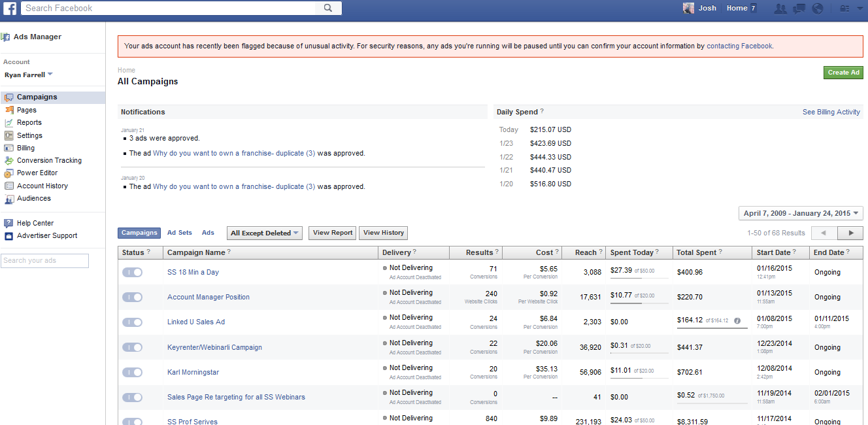Click the Search your ads field
The height and width of the screenshot is (425, 868).
tap(44, 260)
